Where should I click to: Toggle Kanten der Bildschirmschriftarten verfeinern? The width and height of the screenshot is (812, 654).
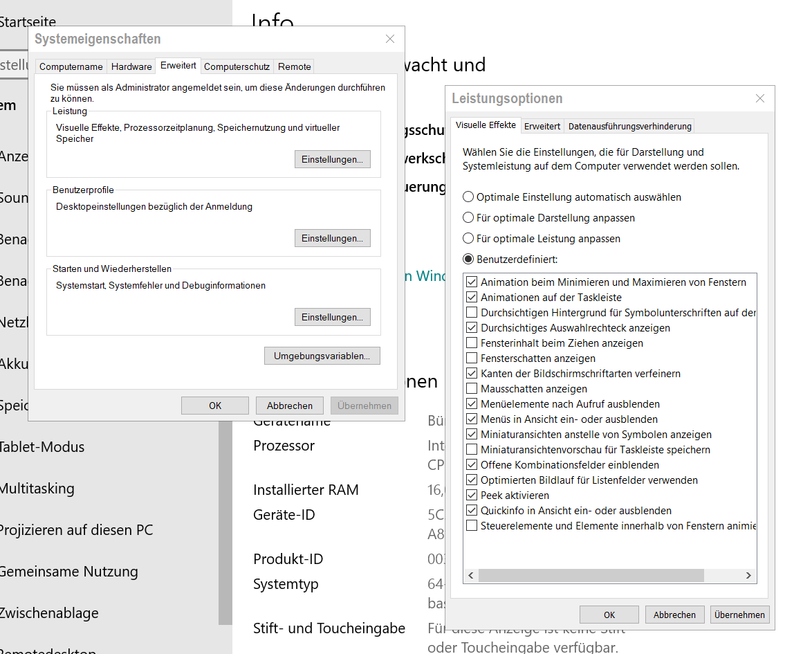tap(472, 373)
